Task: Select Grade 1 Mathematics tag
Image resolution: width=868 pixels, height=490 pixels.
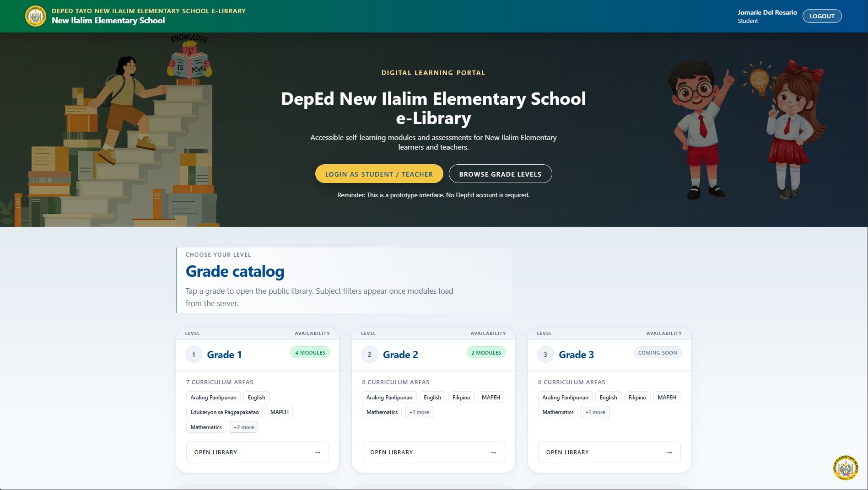Action: click(206, 427)
